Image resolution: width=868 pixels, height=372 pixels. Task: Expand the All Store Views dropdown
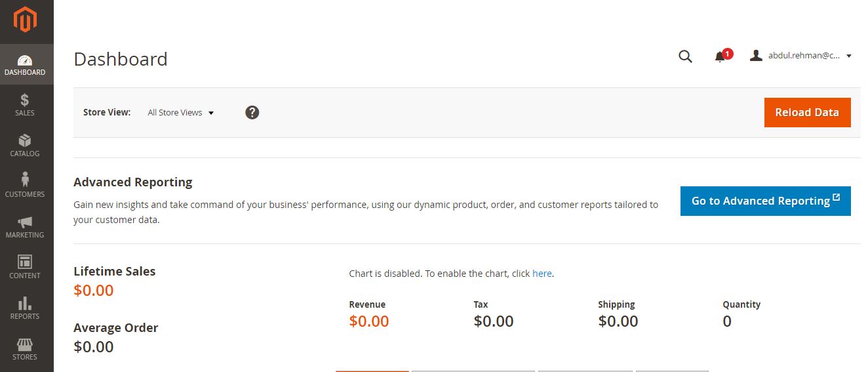[x=181, y=112]
